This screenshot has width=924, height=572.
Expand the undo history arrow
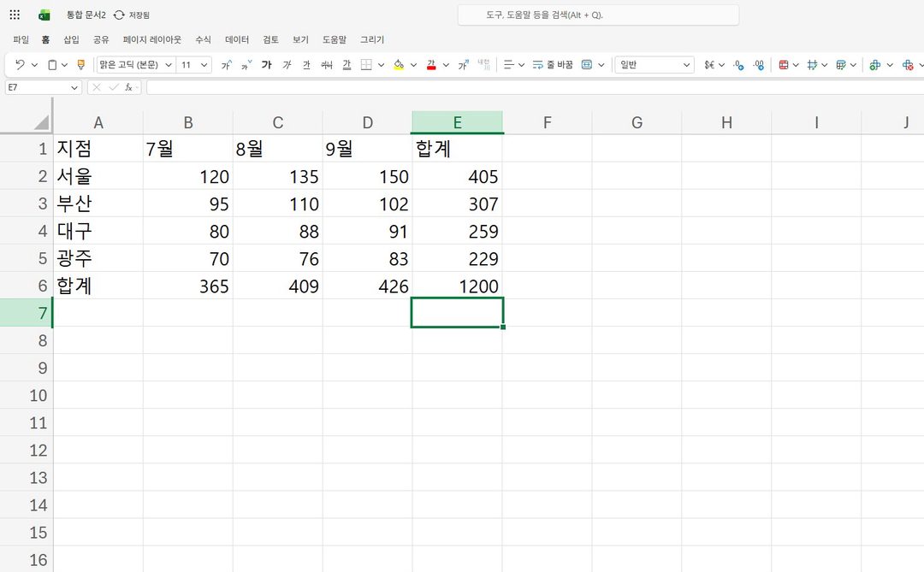point(34,65)
